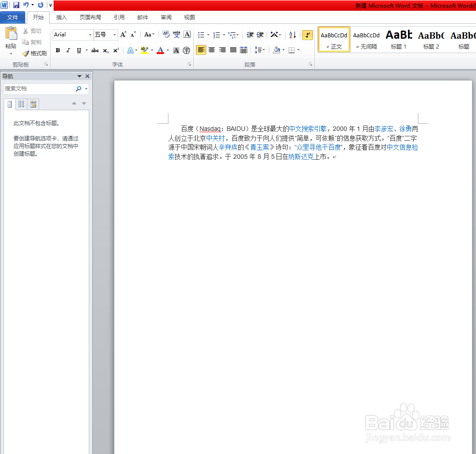This screenshot has width=476, height=454.
Task: Apply paragraph shading fill color
Action: [x=276, y=50]
